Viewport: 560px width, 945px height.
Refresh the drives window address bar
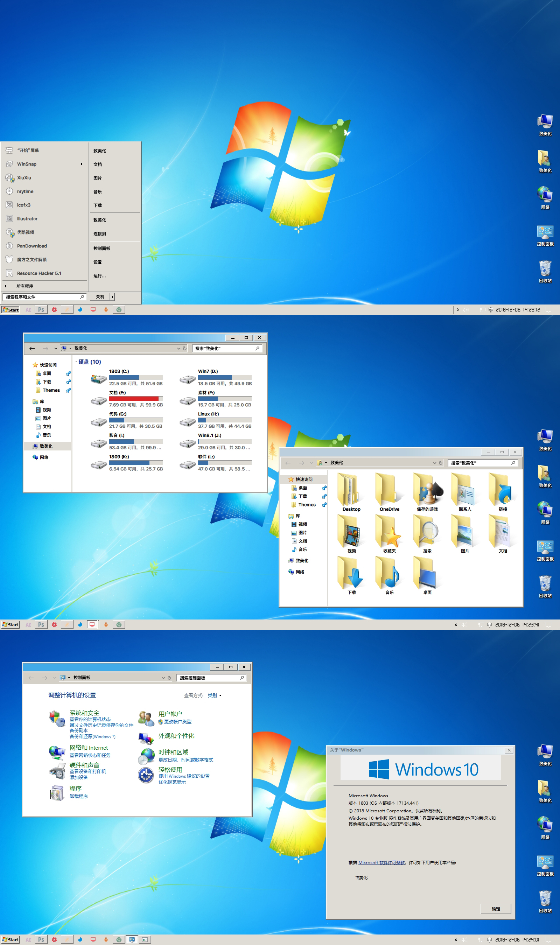pos(185,348)
